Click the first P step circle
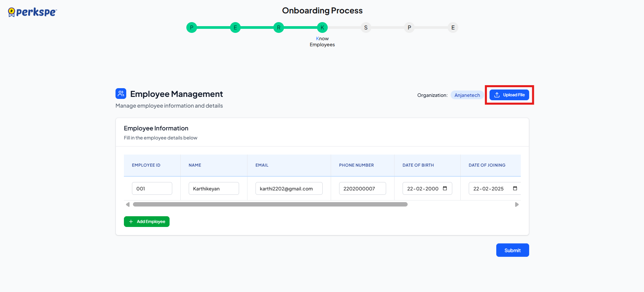Viewport: 644px width, 292px height. click(x=191, y=27)
